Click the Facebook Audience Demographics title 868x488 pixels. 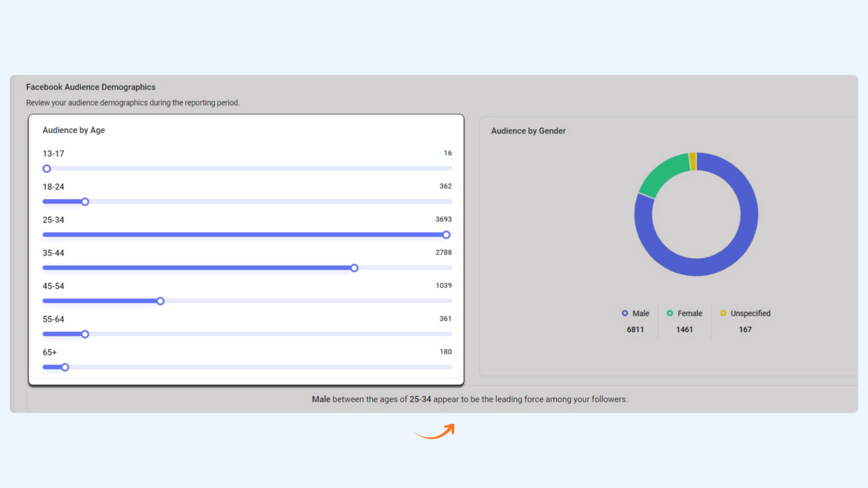pyautogui.click(x=90, y=87)
